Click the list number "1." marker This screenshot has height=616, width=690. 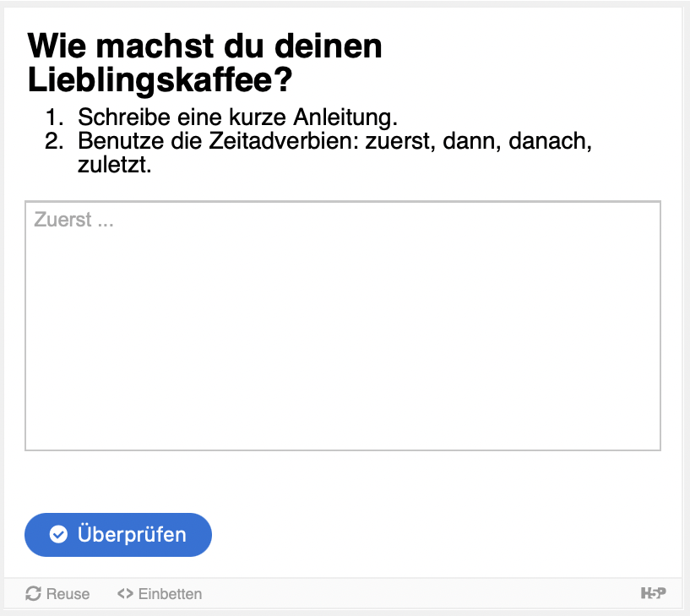[55, 117]
